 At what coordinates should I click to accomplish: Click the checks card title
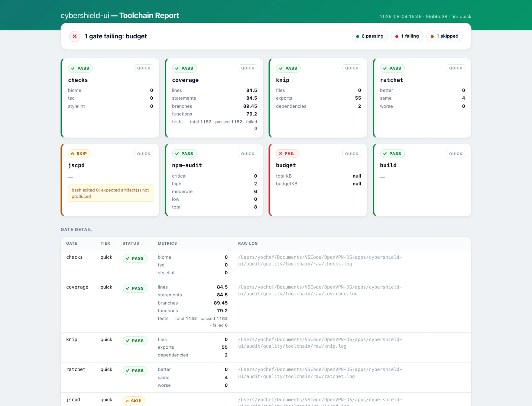tap(78, 80)
